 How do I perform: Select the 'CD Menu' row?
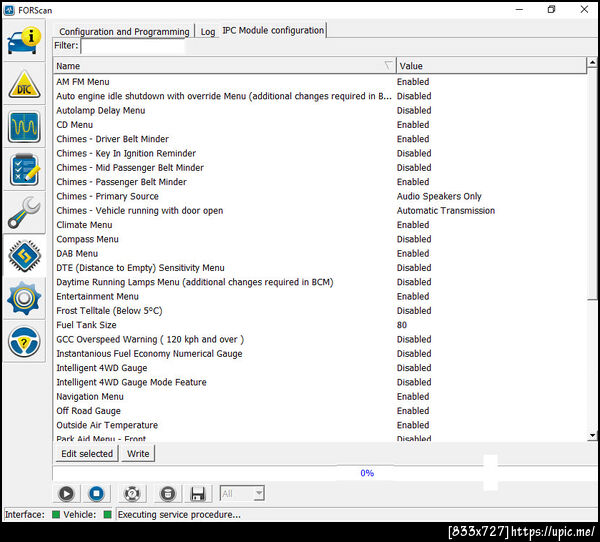pyautogui.click(x=320, y=125)
